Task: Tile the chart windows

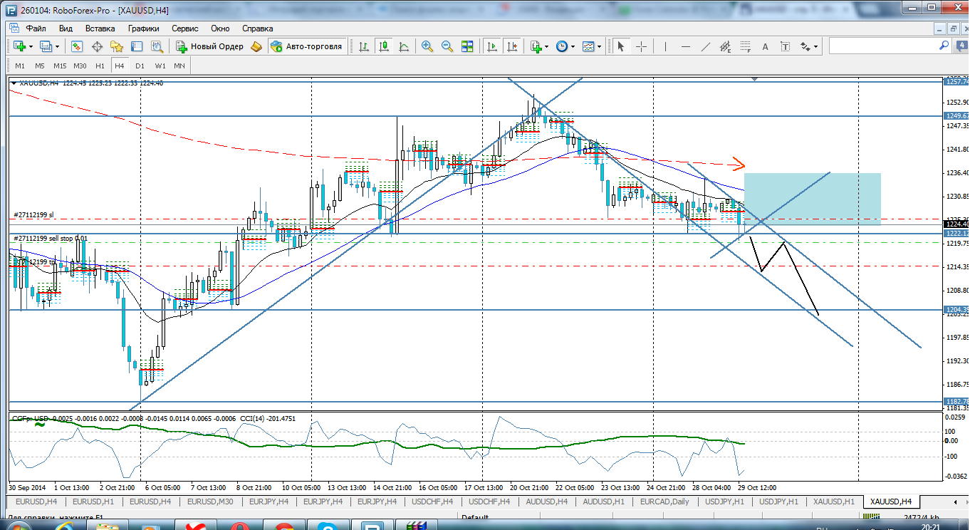Action: pyautogui.click(x=467, y=46)
